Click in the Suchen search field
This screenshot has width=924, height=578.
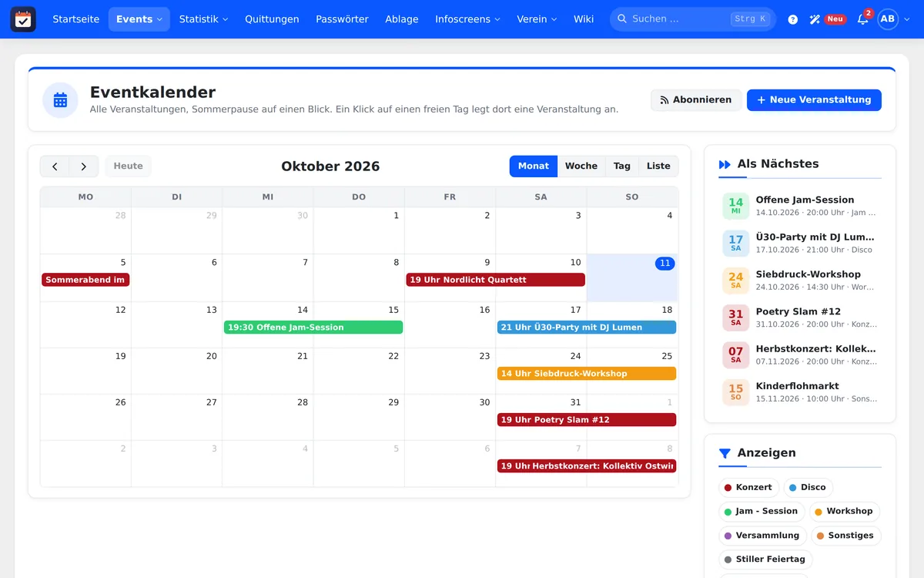pos(693,19)
